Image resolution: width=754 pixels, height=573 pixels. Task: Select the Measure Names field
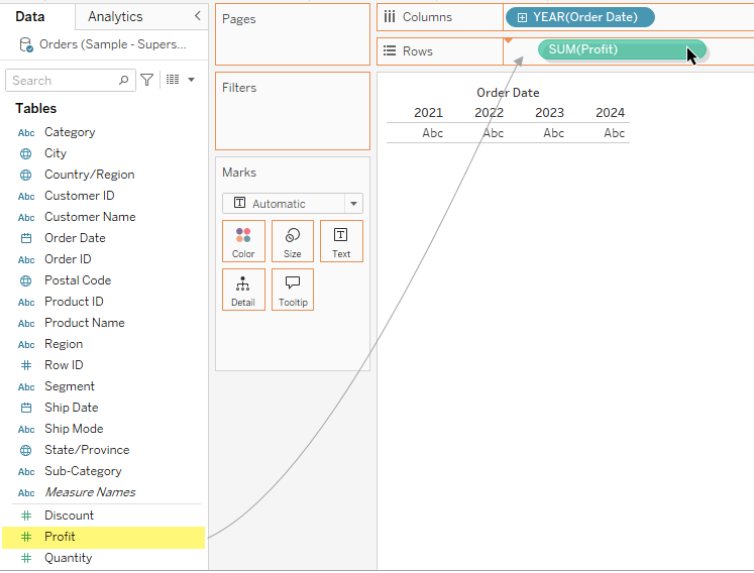[90, 492]
